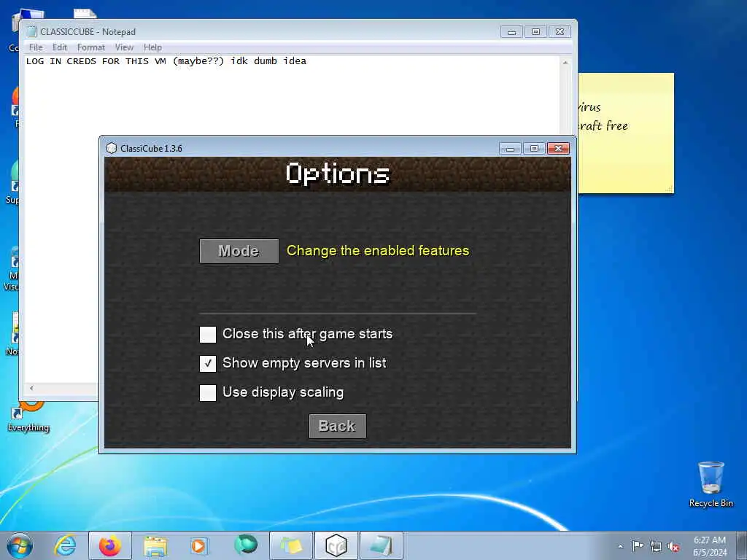
Task: Show hidden tray icons arrow
Action: click(620, 546)
